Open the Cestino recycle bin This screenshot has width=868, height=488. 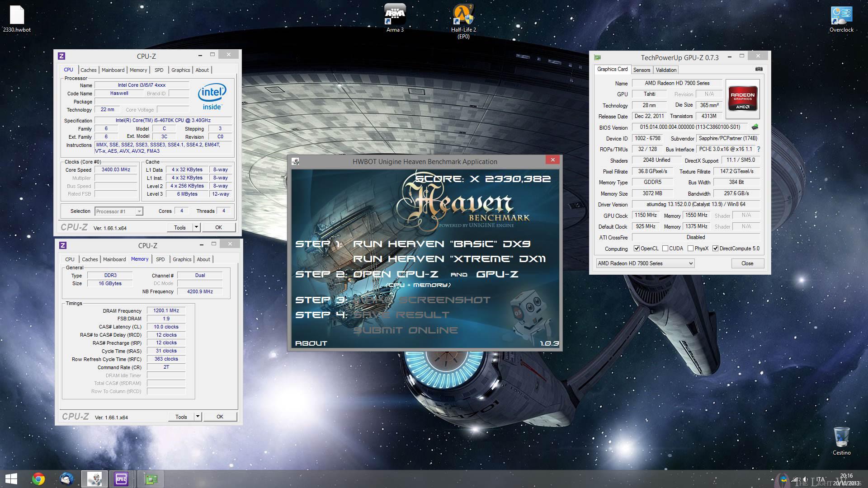pyautogui.click(x=841, y=441)
